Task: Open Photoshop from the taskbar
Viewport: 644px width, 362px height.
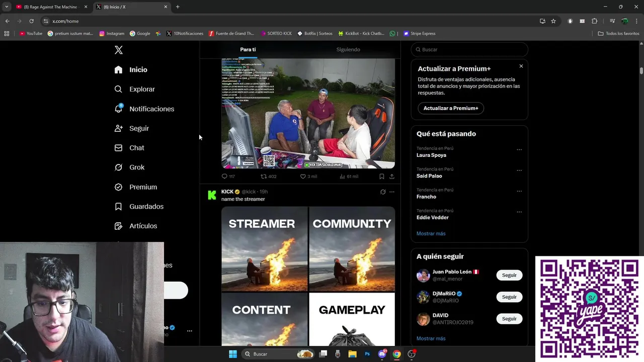Action: pyautogui.click(x=367, y=354)
